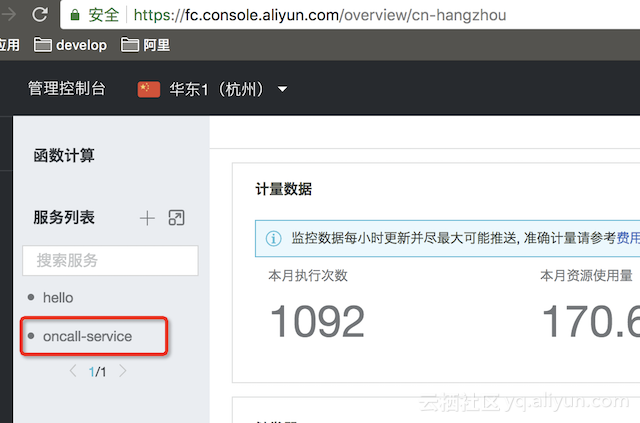Select the hello service
Image resolution: width=640 pixels, height=423 pixels.
point(58,298)
